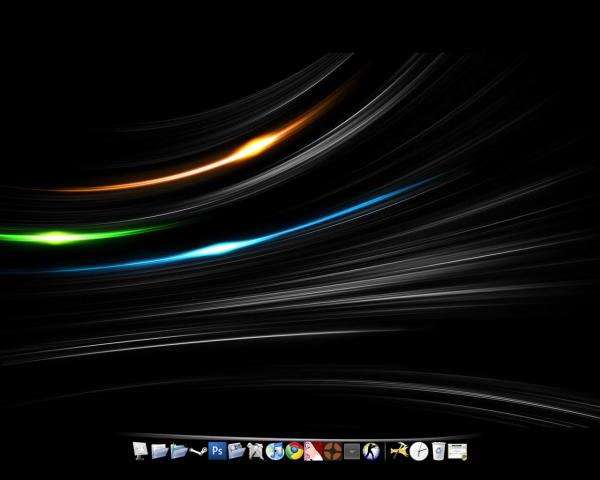Open the certificate document dock icon

coord(458,451)
